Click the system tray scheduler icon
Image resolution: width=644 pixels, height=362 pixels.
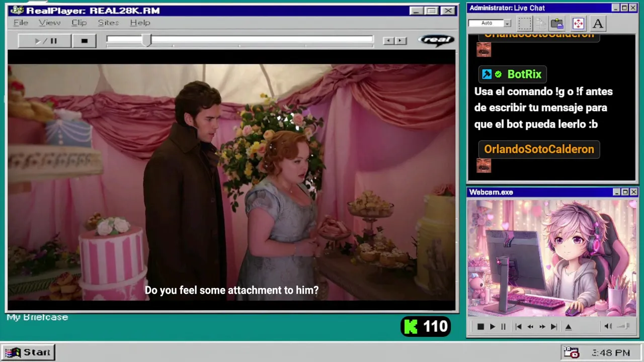571,352
